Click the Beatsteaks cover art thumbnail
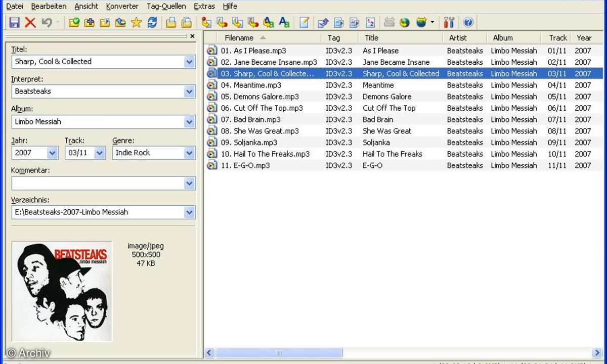 click(62, 292)
